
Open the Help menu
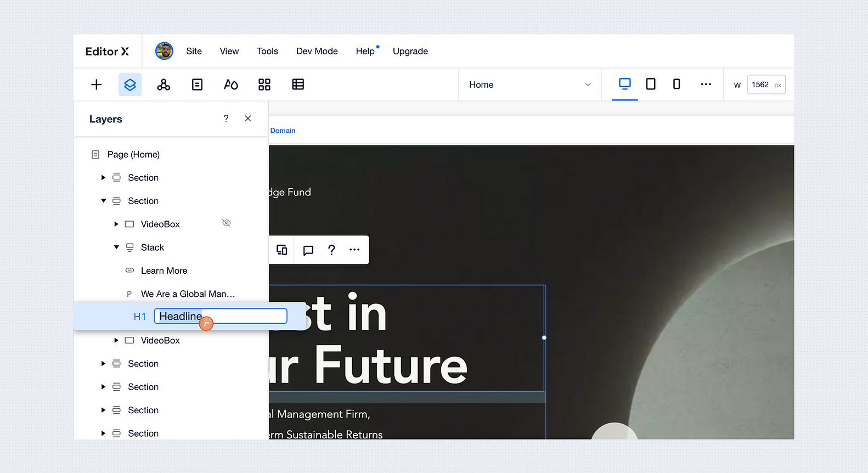(x=365, y=51)
